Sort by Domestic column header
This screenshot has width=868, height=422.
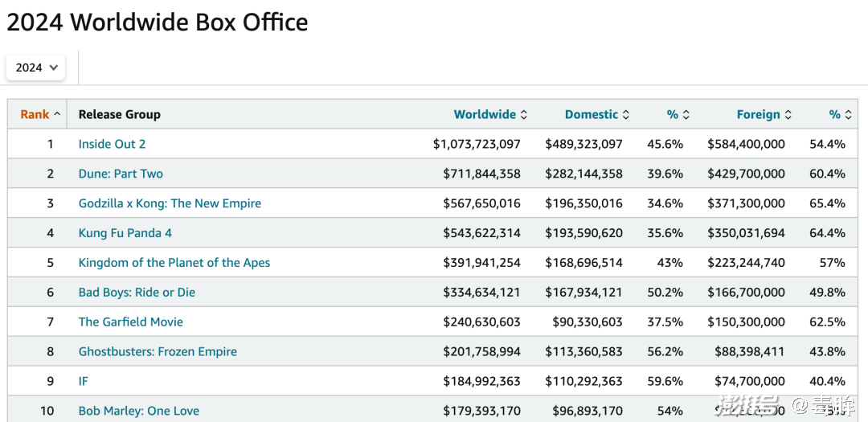point(596,115)
